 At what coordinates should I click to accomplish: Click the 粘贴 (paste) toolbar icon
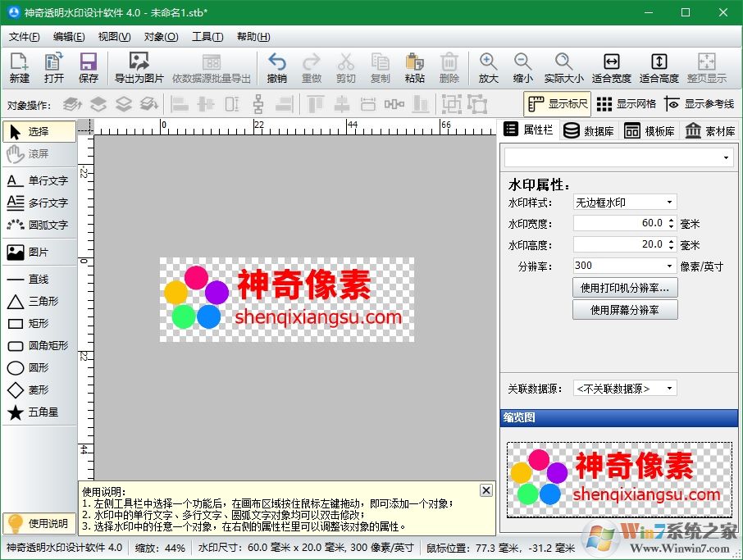414,67
